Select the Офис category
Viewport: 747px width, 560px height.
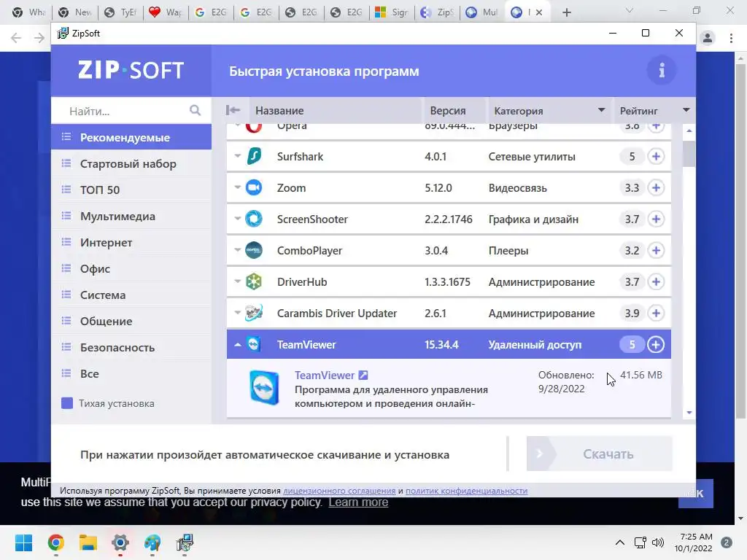click(x=131, y=268)
